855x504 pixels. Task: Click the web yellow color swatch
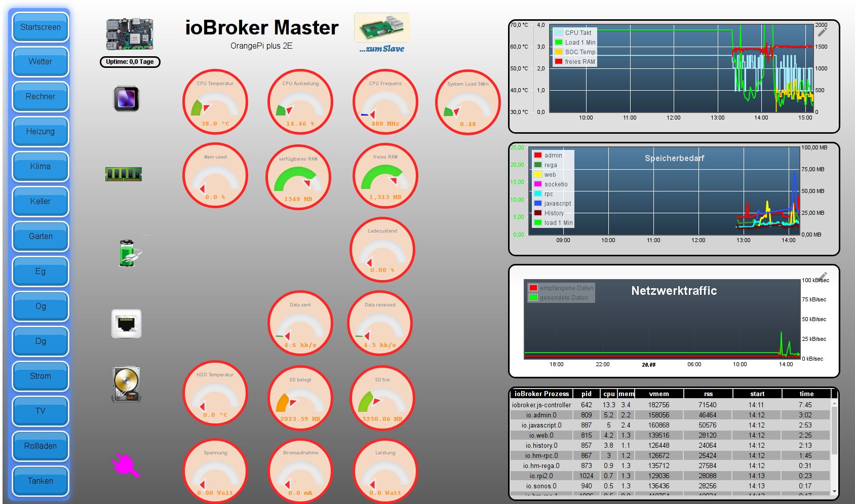tap(538, 175)
